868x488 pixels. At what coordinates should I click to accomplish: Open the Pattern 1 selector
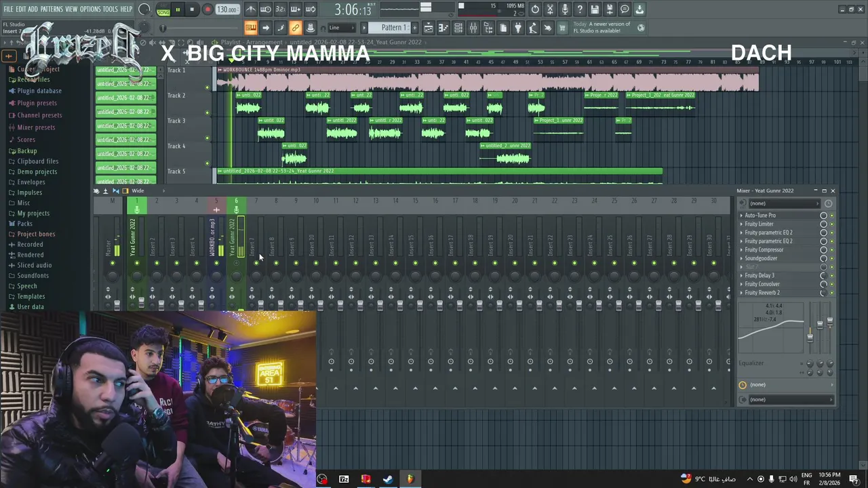[x=393, y=28]
